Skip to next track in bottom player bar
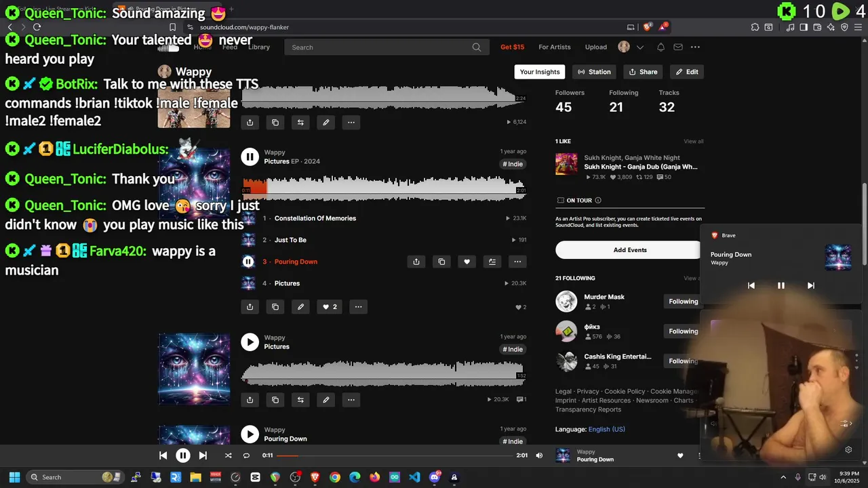This screenshot has width=868, height=488. (x=203, y=455)
